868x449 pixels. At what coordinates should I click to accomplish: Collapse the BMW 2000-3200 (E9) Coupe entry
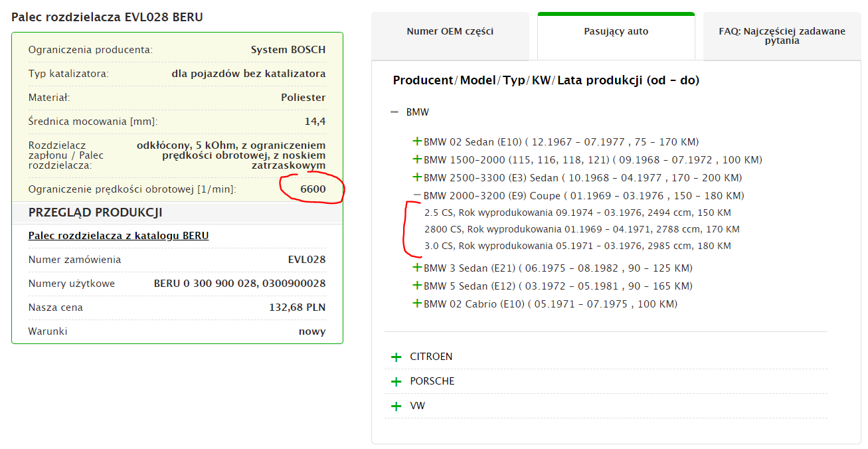tap(417, 195)
